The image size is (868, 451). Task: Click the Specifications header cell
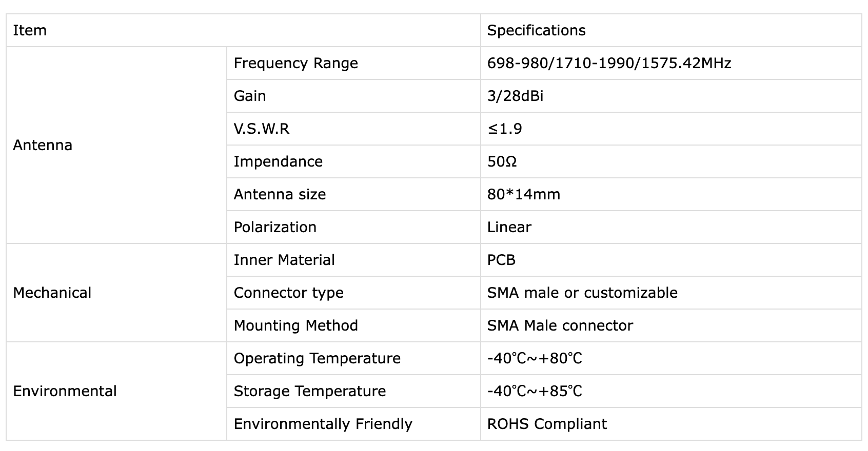671,30
